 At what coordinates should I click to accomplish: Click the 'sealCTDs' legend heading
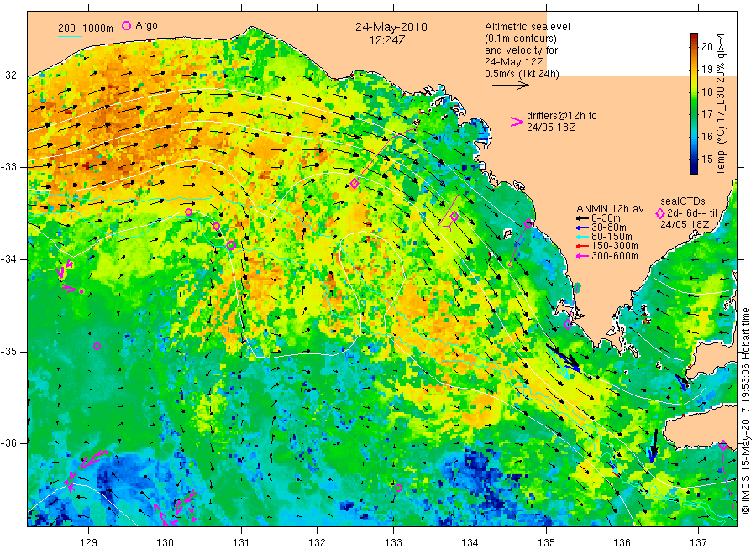(x=683, y=201)
